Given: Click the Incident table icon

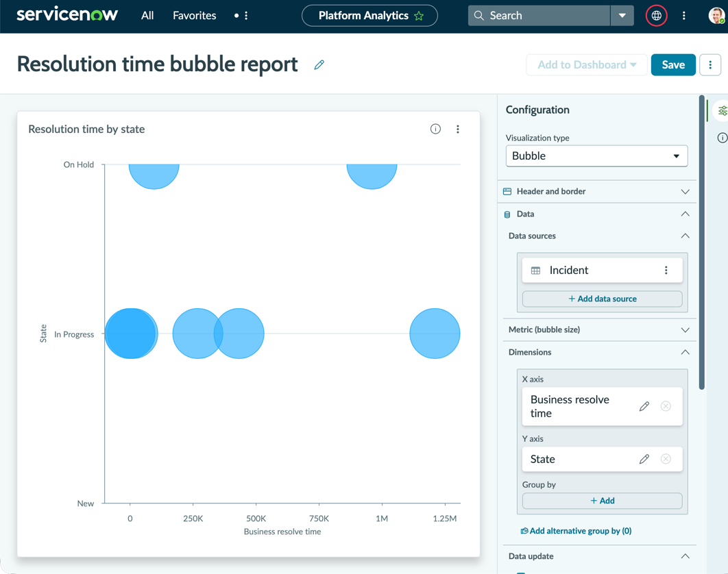Looking at the screenshot, I should [535, 271].
